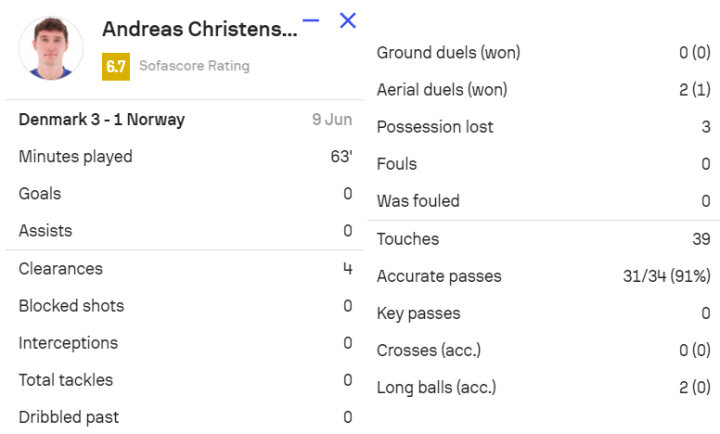Click the Sofascore Rating label
Viewport: 720px width, 434px height.
(194, 66)
